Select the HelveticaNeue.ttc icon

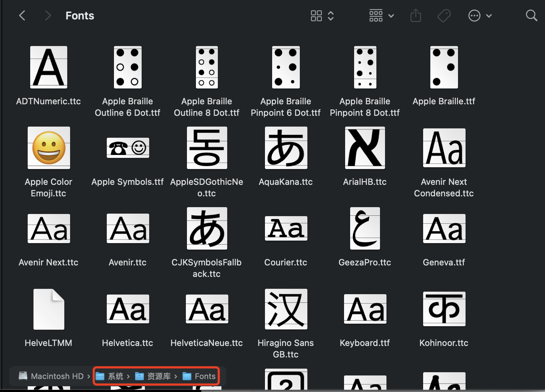pos(207,309)
